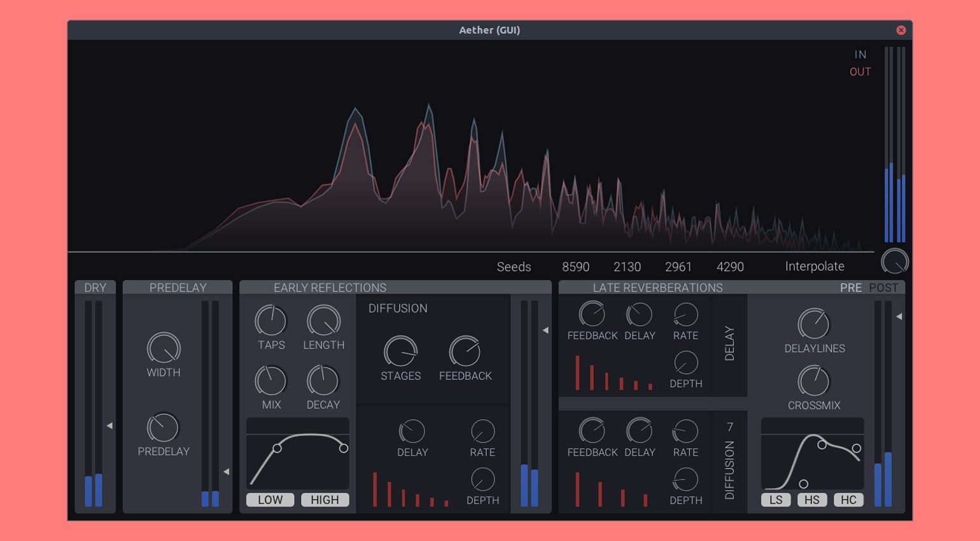
Task: Click the seed value 8590
Action: (576, 267)
